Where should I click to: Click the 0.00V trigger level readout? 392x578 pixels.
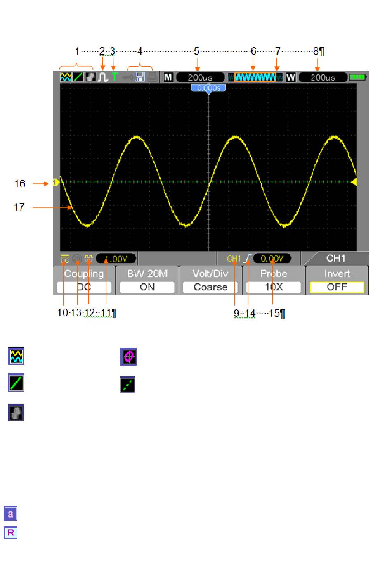tap(272, 259)
